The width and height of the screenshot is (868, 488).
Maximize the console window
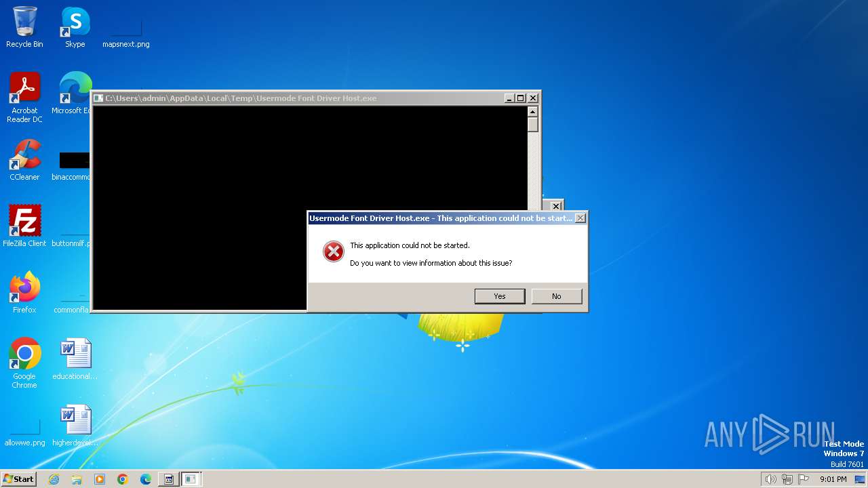(521, 98)
